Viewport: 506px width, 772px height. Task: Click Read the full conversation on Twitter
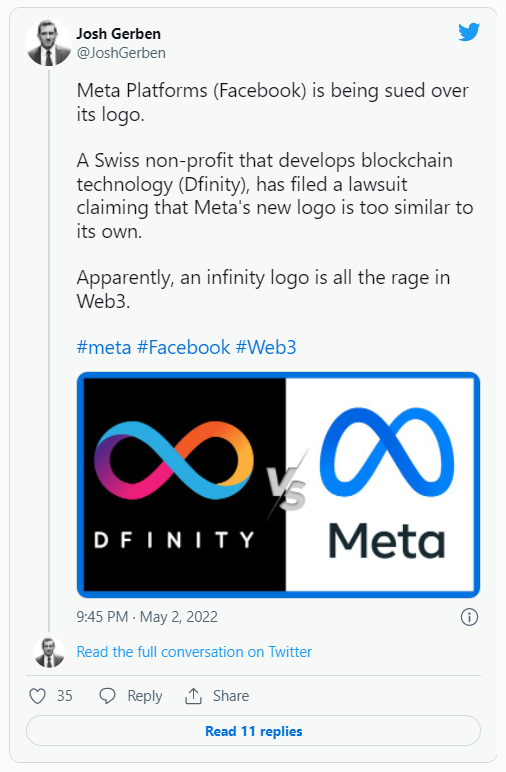[194, 652]
